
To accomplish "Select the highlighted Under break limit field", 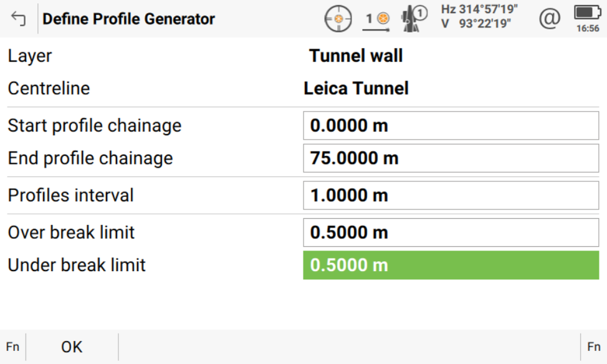I will pos(451,266).
